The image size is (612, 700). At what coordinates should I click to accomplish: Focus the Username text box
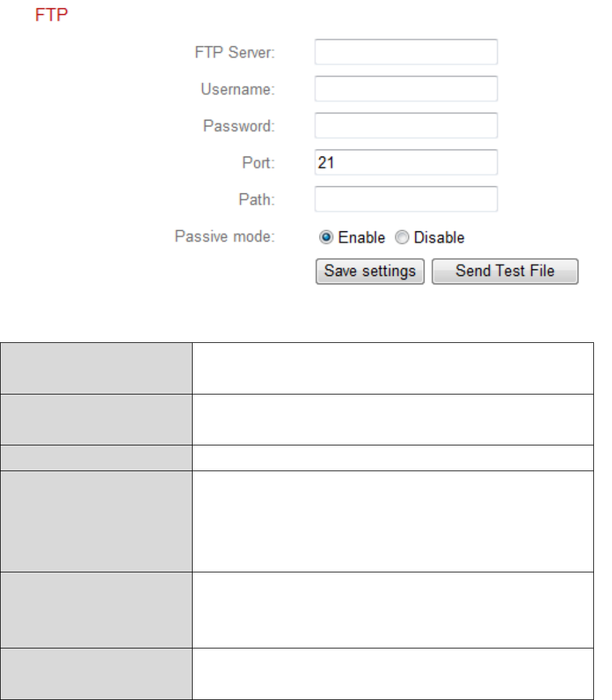click(406, 89)
